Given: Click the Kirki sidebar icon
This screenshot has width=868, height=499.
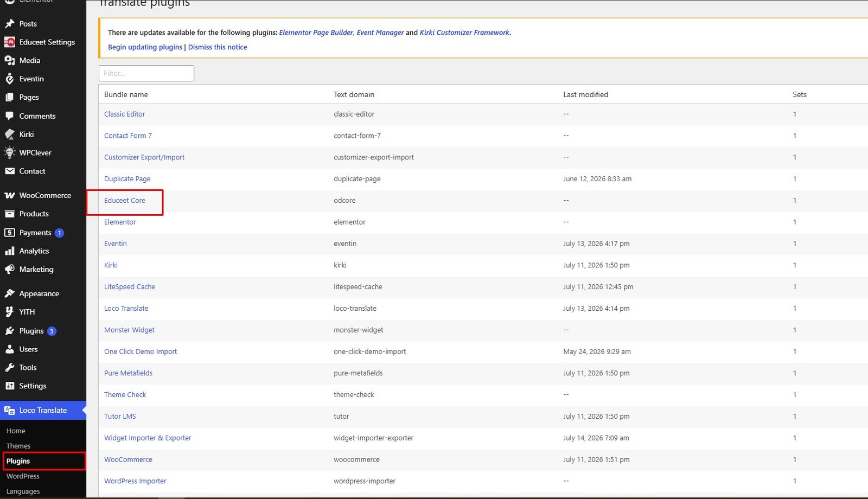Looking at the screenshot, I should coord(9,135).
